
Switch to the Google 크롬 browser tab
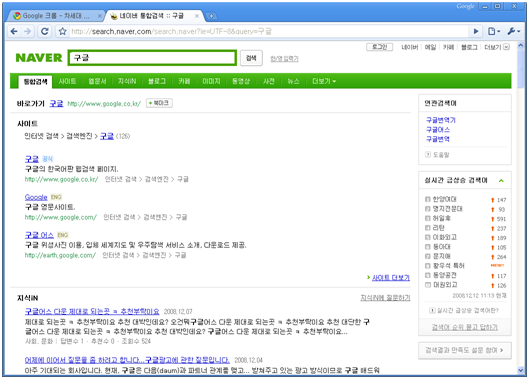coord(56,16)
